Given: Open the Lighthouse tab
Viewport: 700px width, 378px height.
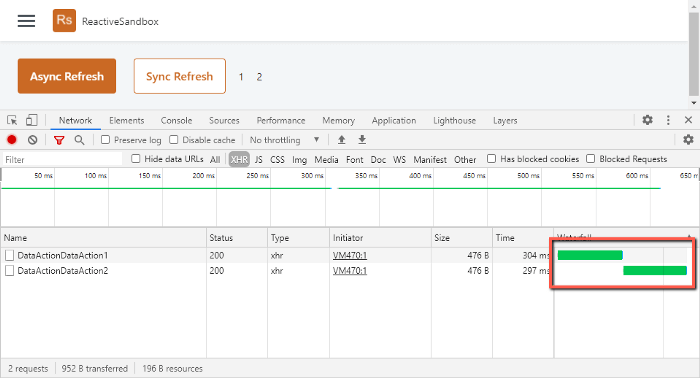Looking at the screenshot, I should pos(454,120).
